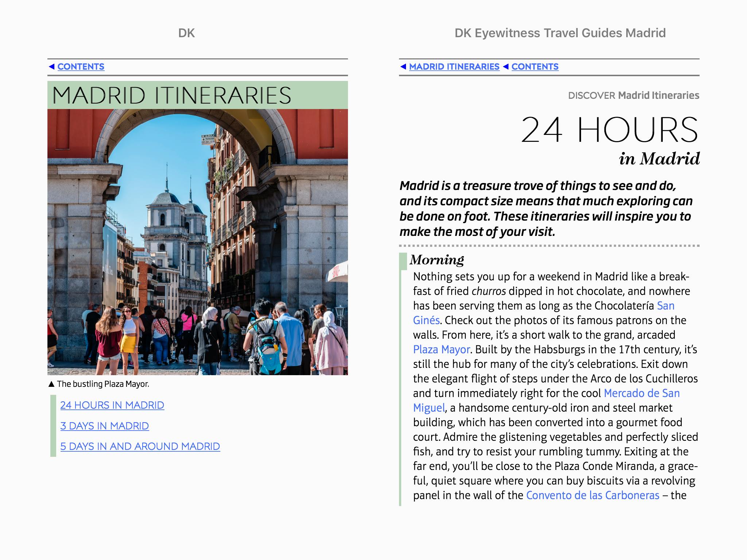Click the arrow before right-page CONTENTS link
Image resolution: width=747 pixels, height=560 pixels.
pyautogui.click(x=506, y=66)
